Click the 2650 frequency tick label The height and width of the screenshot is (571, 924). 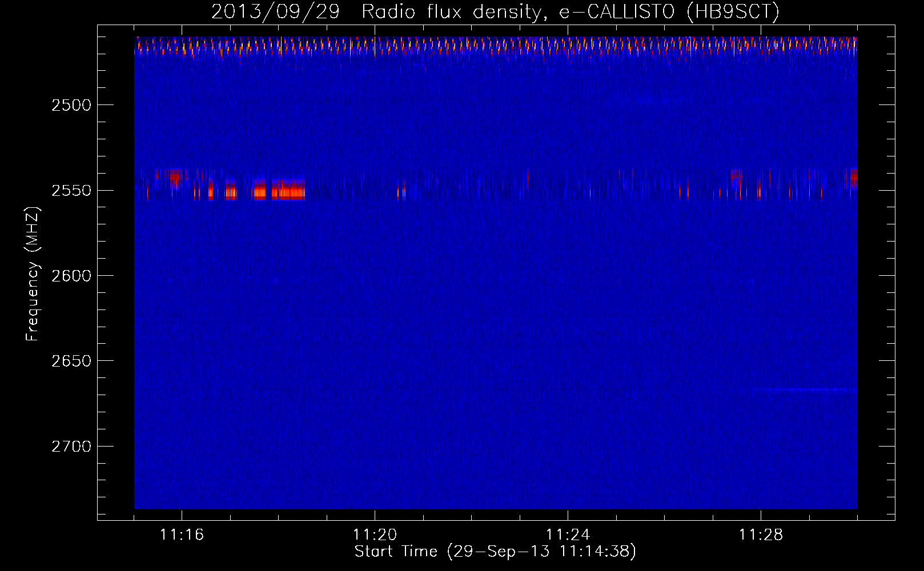tap(71, 361)
